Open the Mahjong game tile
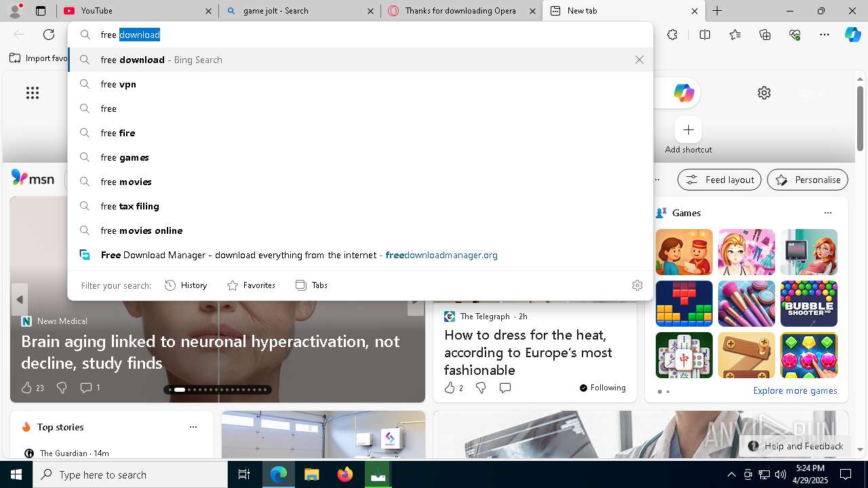868x488 pixels. pos(684,355)
